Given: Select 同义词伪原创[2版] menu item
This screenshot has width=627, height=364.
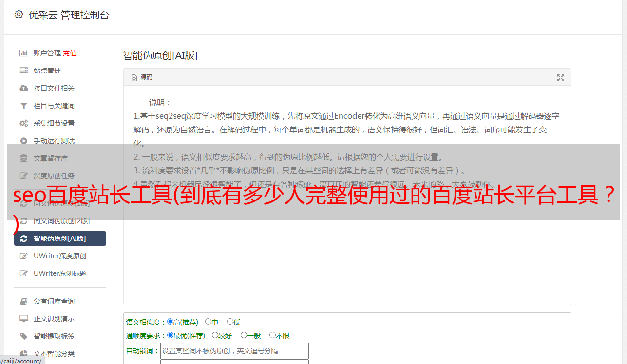Looking at the screenshot, I should point(62,221).
